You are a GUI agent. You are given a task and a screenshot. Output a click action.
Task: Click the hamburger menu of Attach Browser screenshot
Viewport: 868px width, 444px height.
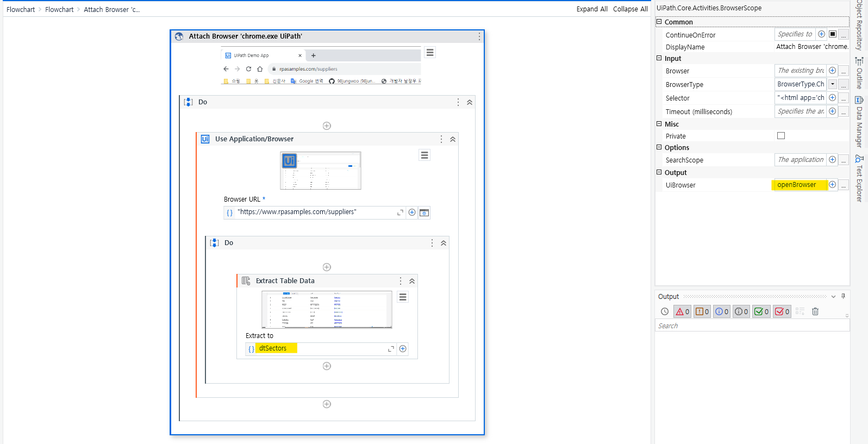coord(430,53)
